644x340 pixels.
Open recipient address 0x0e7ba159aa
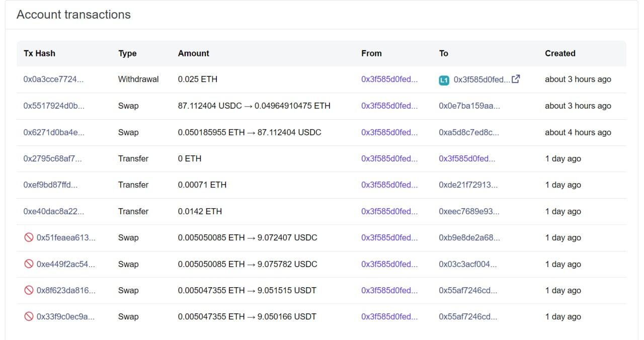pyautogui.click(x=469, y=106)
